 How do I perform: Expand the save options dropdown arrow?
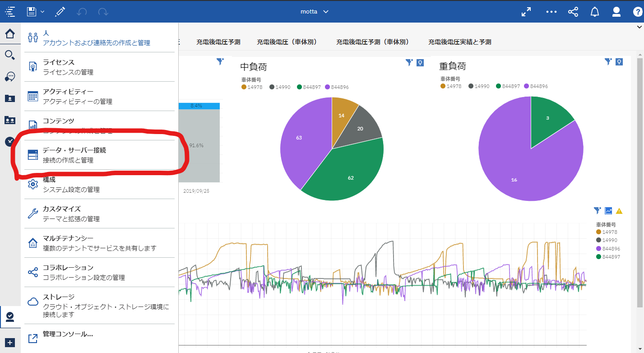tap(42, 12)
